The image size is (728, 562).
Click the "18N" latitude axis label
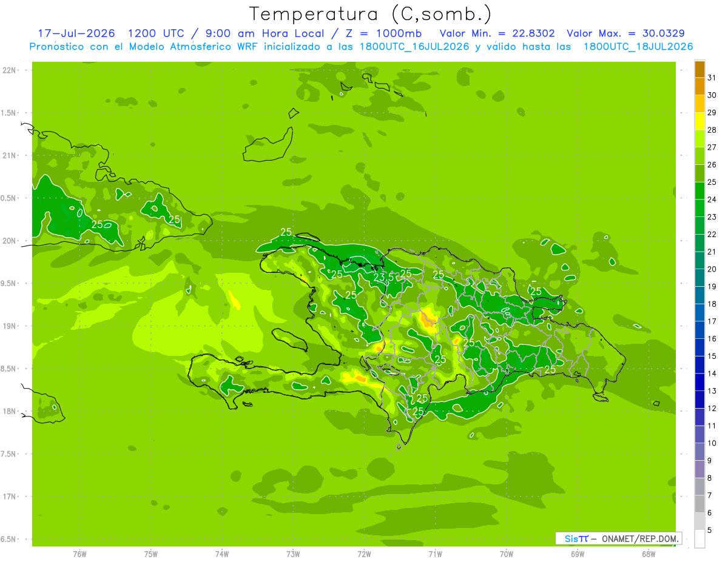click(x=10, y=412)
